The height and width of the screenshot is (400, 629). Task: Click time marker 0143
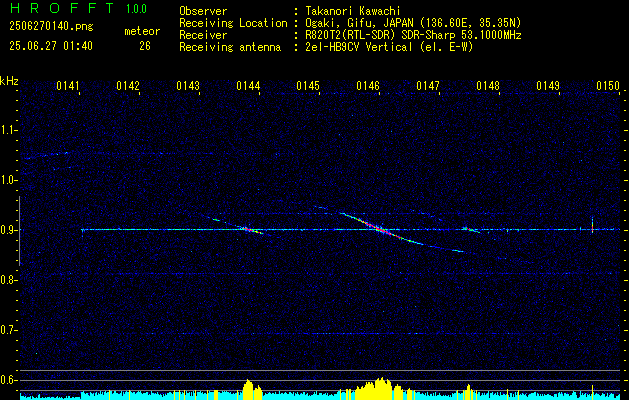pos(188,86)
